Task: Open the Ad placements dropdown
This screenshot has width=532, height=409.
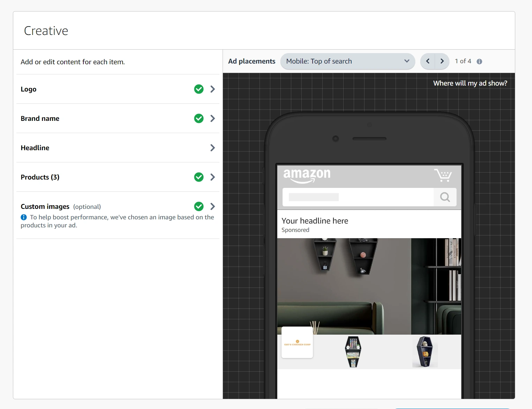Action: click(347, 61)
